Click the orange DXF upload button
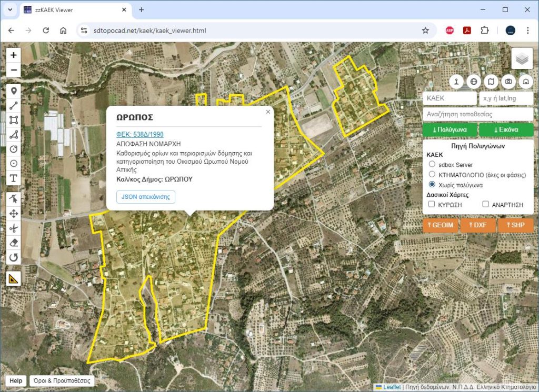The width and height of the screenshot is (539, 392). click(x=478, y=225)
